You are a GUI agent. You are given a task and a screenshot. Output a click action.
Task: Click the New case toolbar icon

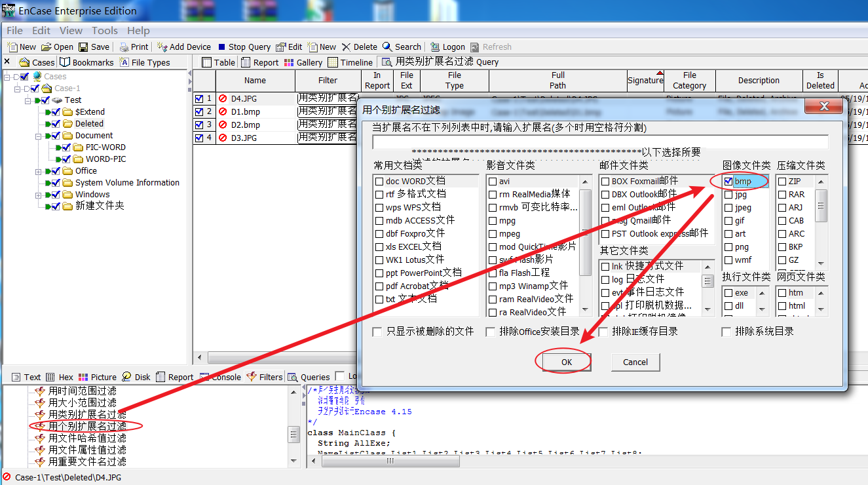tap(22, 47)
